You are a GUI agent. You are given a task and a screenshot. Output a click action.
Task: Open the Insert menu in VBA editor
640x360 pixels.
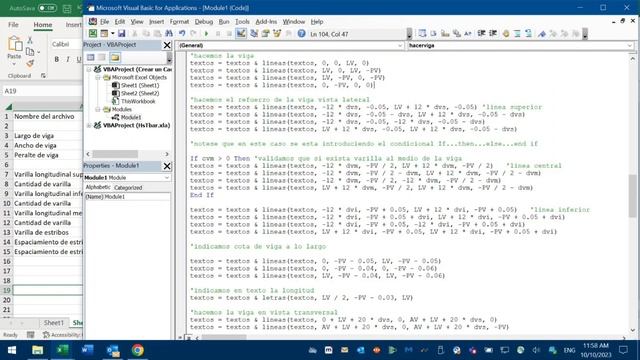click(x=156, y=22)
